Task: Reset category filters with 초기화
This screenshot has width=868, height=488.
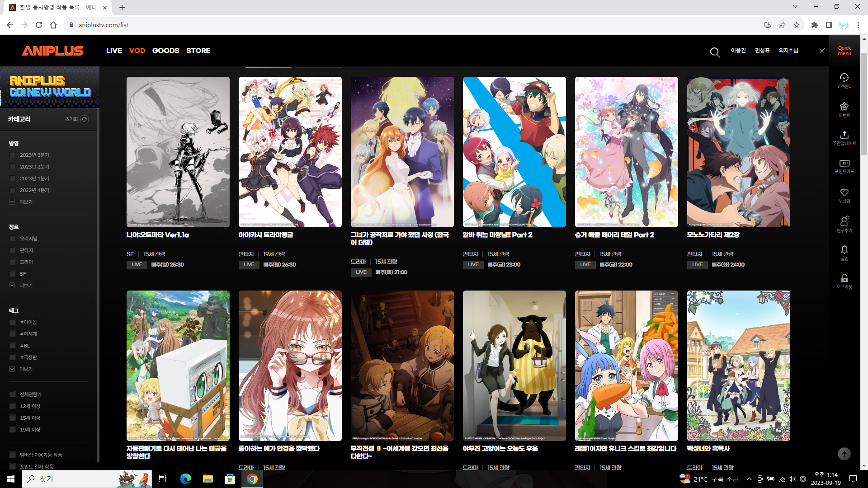Action: point(76,119)
